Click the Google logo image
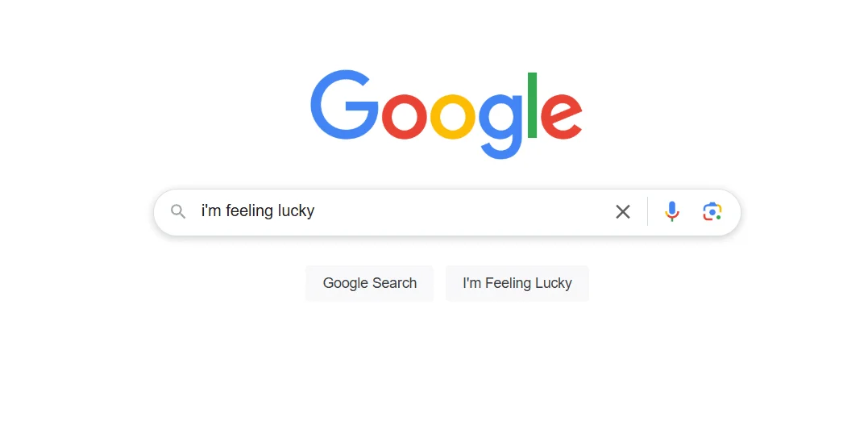This screenshot has height=425, width=868. (446, 115)
